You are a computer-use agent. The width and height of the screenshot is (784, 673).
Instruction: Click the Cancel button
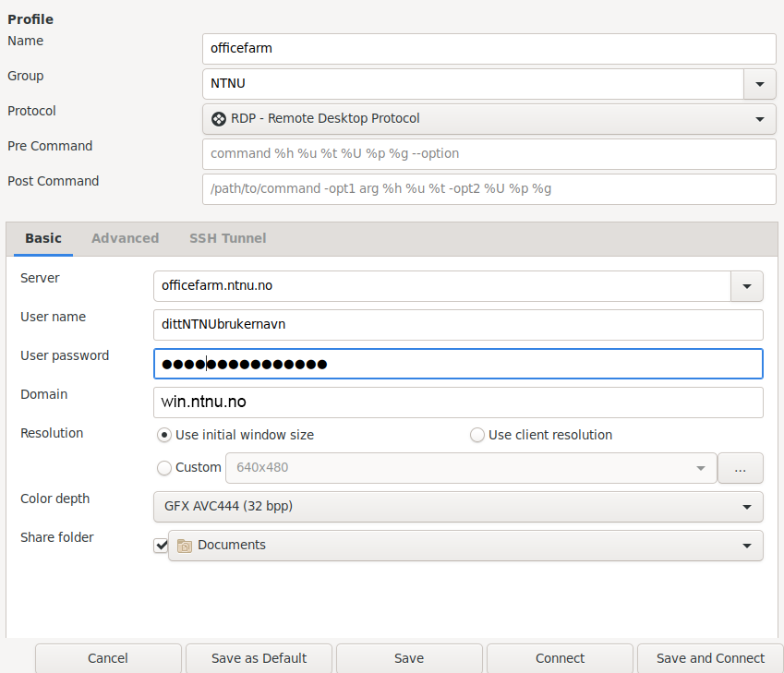pyautogui.click(x=108, y=658)
